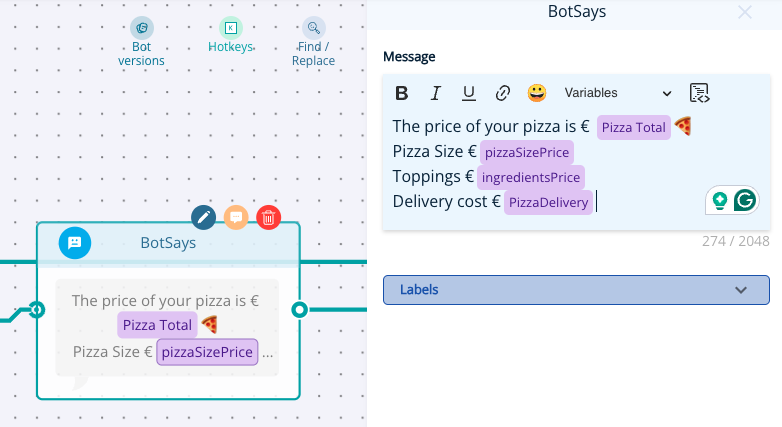Click the PizzaDelivery variable in message editor
Viewport: 782px width, 427px height.
point(548,203)
